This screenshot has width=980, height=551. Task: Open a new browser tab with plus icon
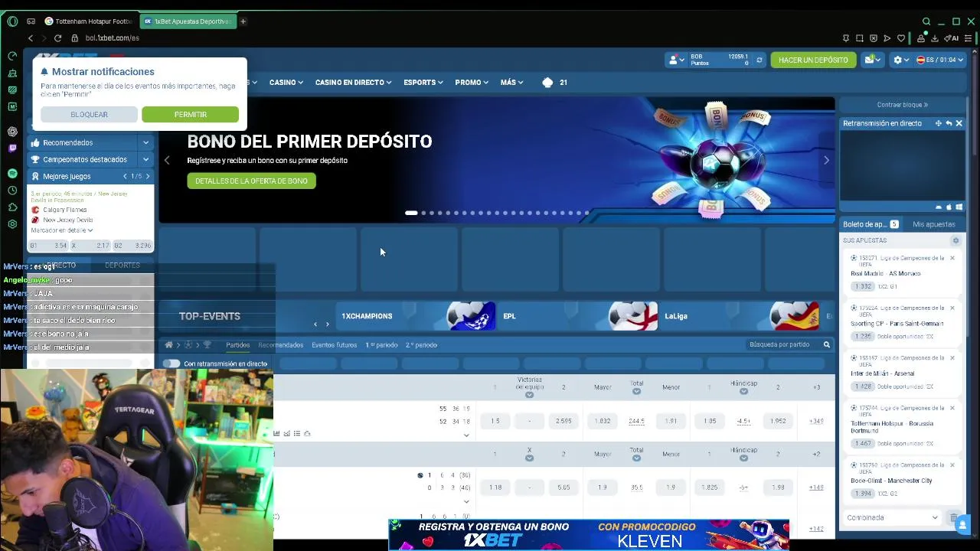coord(243,21)
